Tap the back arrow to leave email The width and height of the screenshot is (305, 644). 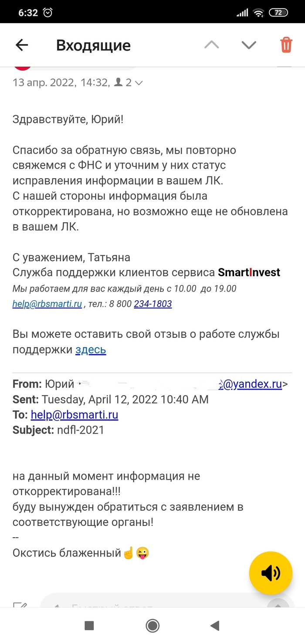(21, 45)
